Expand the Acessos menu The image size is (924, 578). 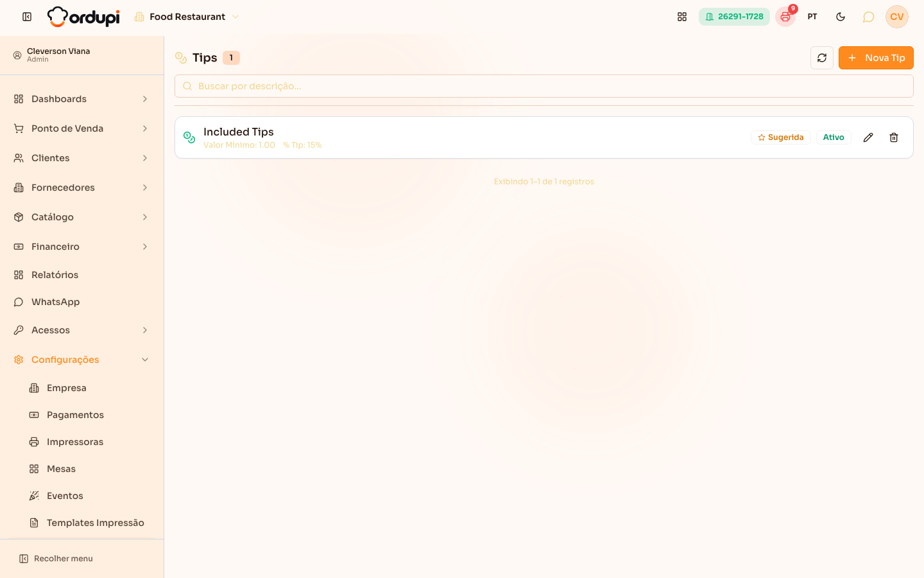[82, 330]
